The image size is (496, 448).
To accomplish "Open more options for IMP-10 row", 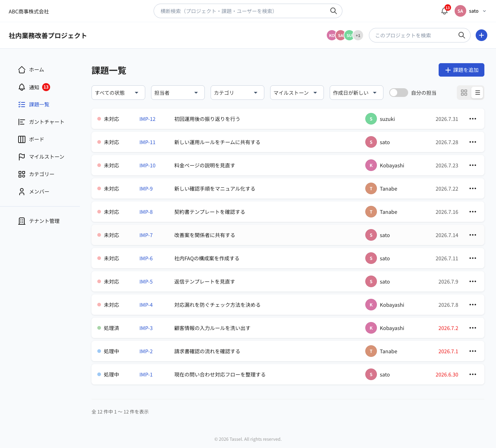I will coord(473,165).
